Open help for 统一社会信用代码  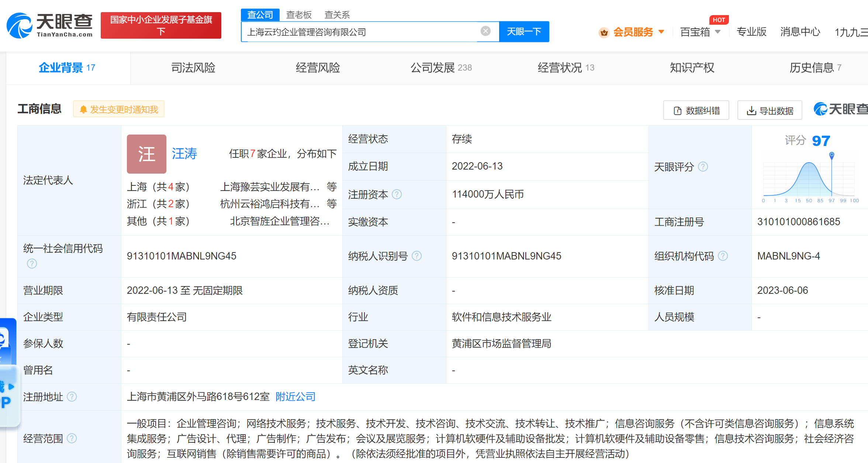point(32,264)
